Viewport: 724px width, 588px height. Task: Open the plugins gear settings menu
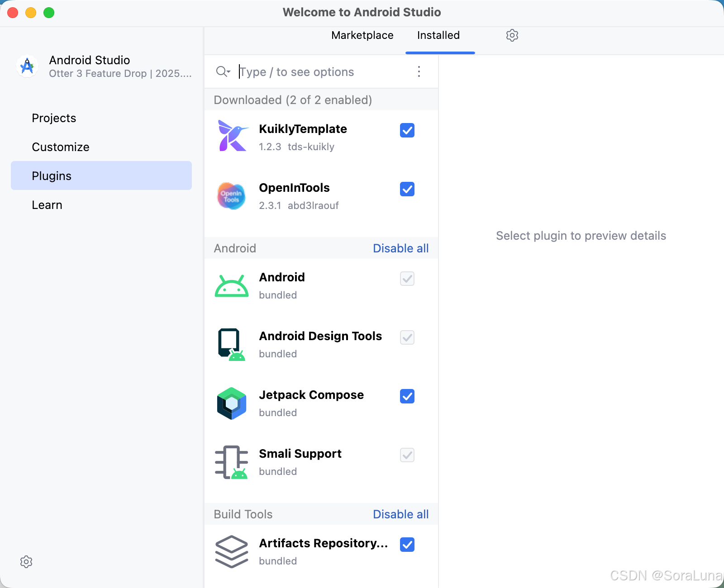point(512,35)
